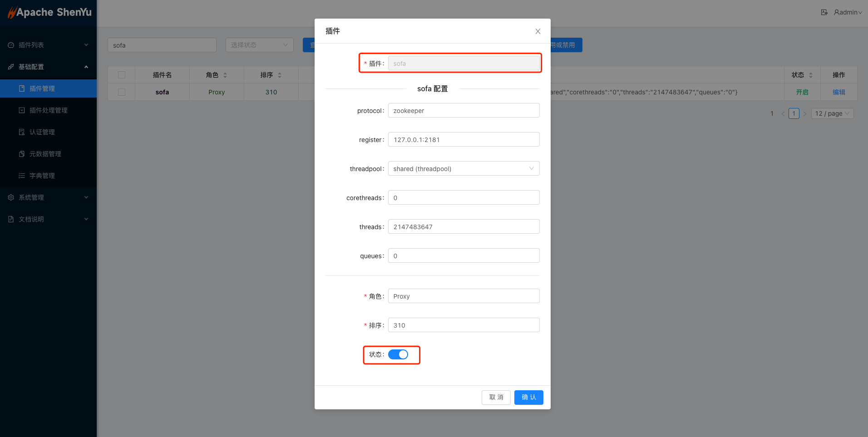Screen dimensions: 868x437
Task: Click the sort arrows in 排序 column header
Action: point(280,75)
